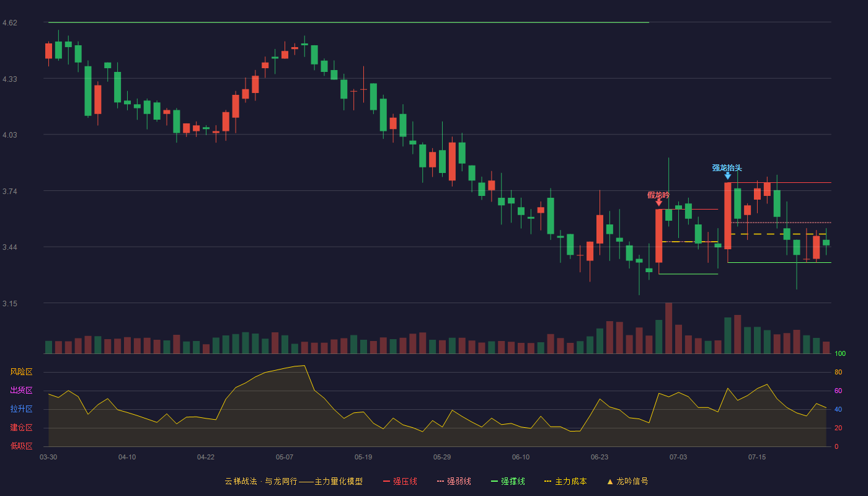868x496 pixels.
Task: Click the 80 indicator scale value
Action: (x=838, y=373)
